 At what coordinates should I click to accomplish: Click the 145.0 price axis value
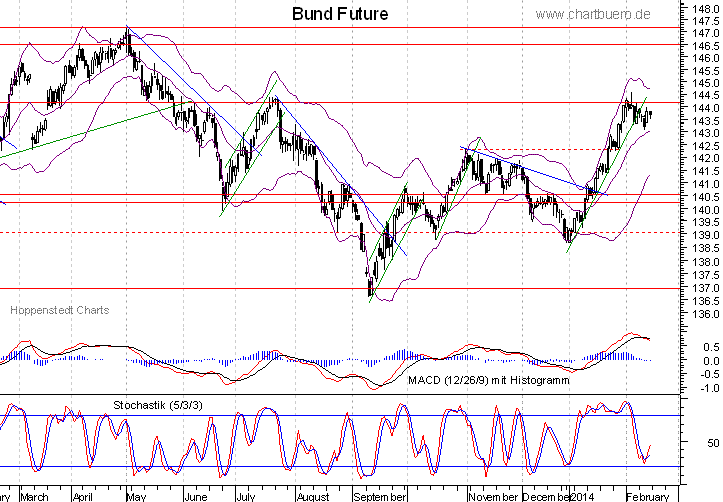point(706,83)
